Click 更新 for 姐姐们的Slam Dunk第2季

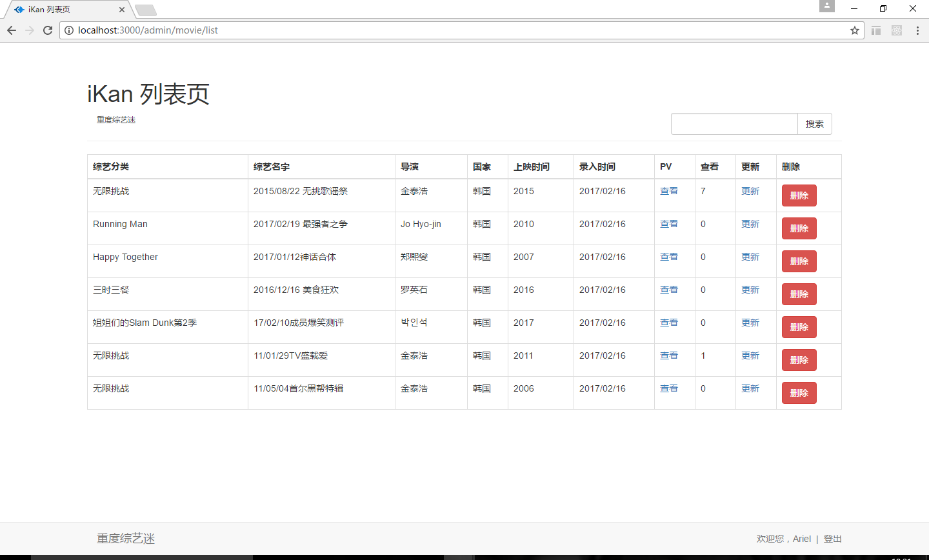pos(750,323)
